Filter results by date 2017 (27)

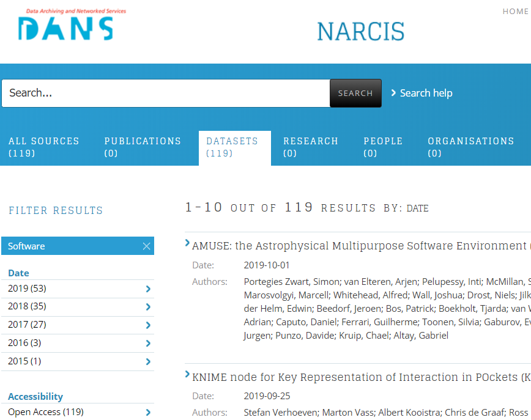pos(78,325)
